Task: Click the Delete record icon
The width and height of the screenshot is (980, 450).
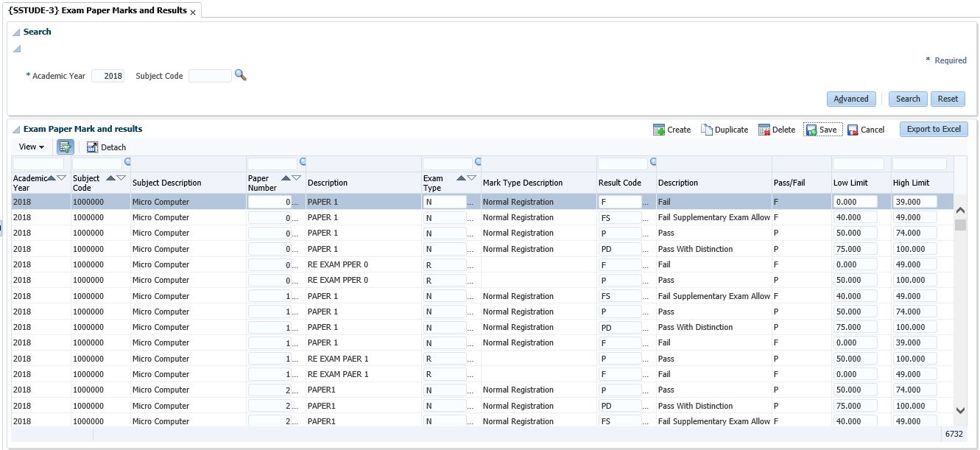Action: 764,130
